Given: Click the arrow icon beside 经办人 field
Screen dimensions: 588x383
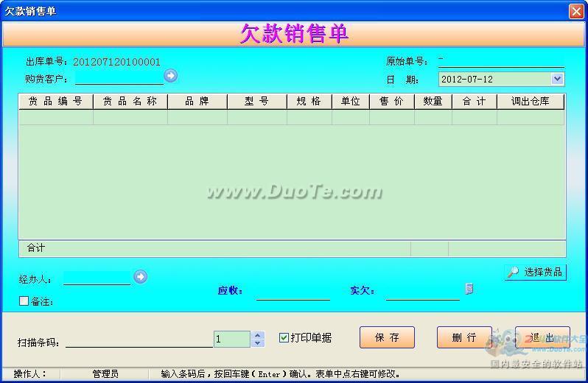Looking at the screenshot, I should (x=141, y=276).
